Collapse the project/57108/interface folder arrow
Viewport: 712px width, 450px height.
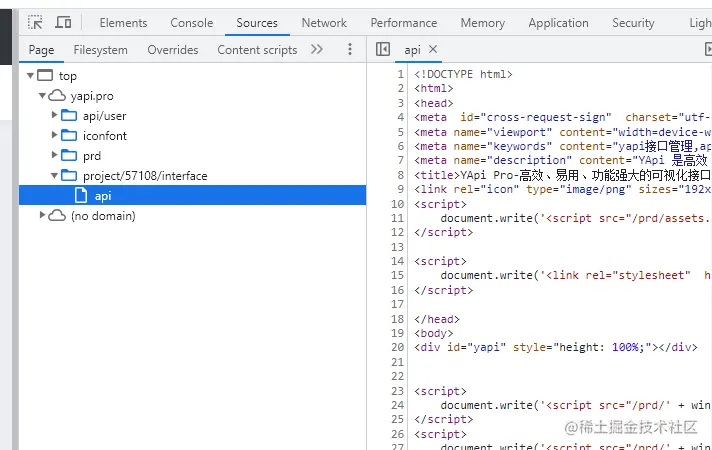click(54, 175)
